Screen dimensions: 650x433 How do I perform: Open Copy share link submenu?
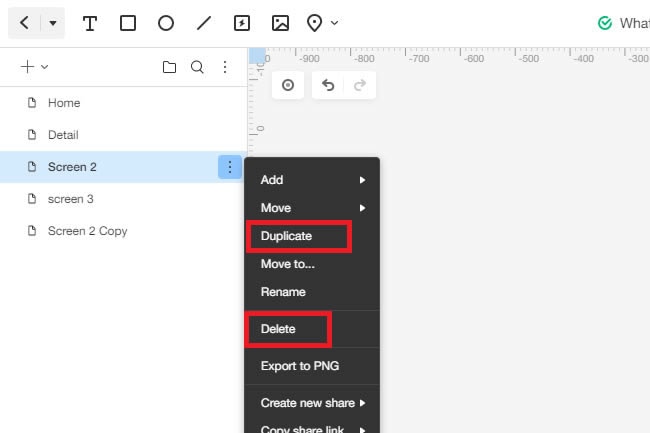click(x=312, y=427)
